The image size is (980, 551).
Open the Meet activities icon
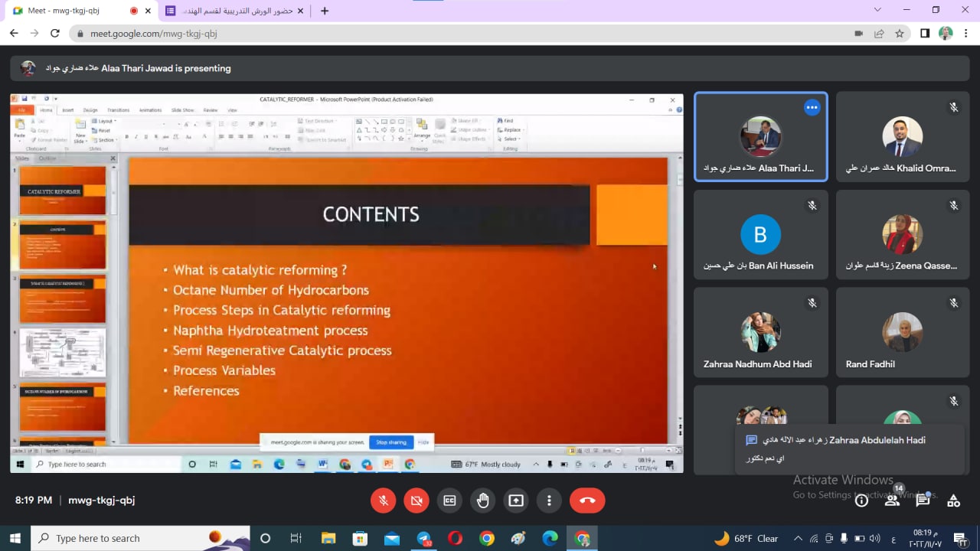pyautogui.click(x=953, y=500)
